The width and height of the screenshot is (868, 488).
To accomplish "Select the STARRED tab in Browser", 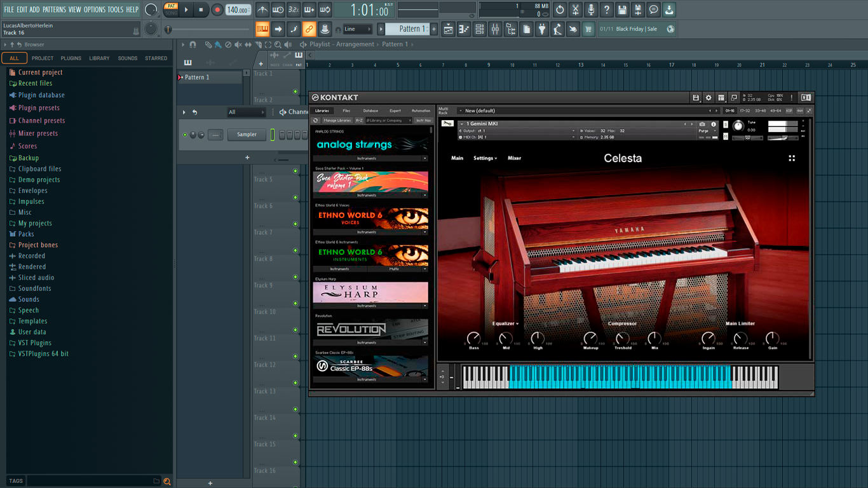I will [156, 58].
